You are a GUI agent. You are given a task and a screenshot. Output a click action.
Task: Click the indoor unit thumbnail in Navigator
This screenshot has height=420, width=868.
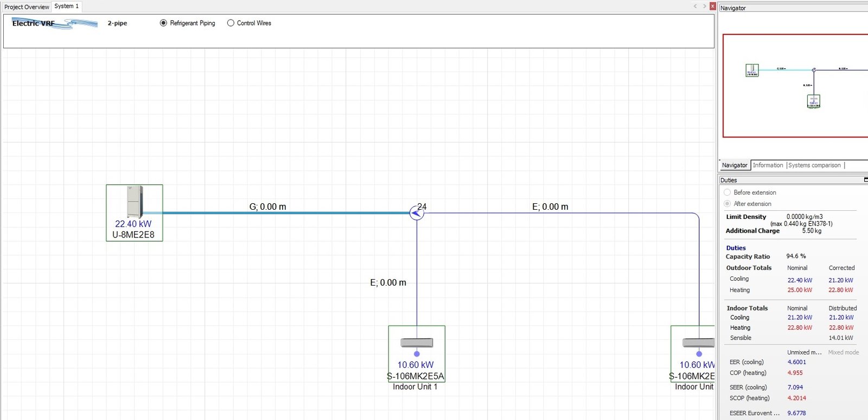pos(813,101)
